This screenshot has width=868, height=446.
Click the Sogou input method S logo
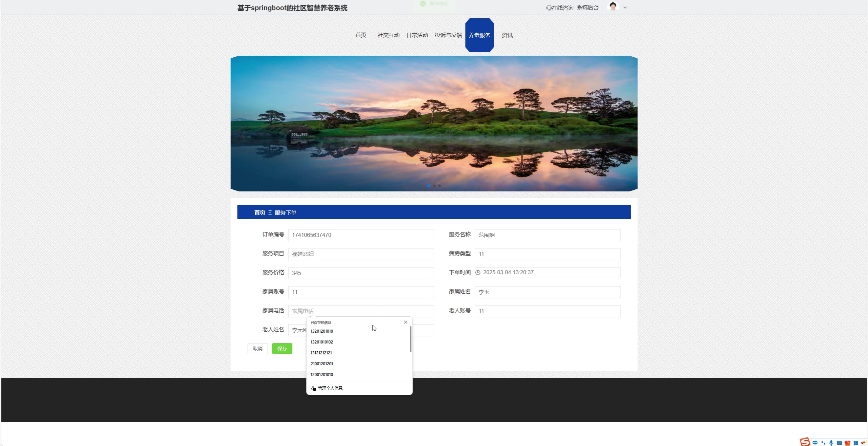pos(805,442)
